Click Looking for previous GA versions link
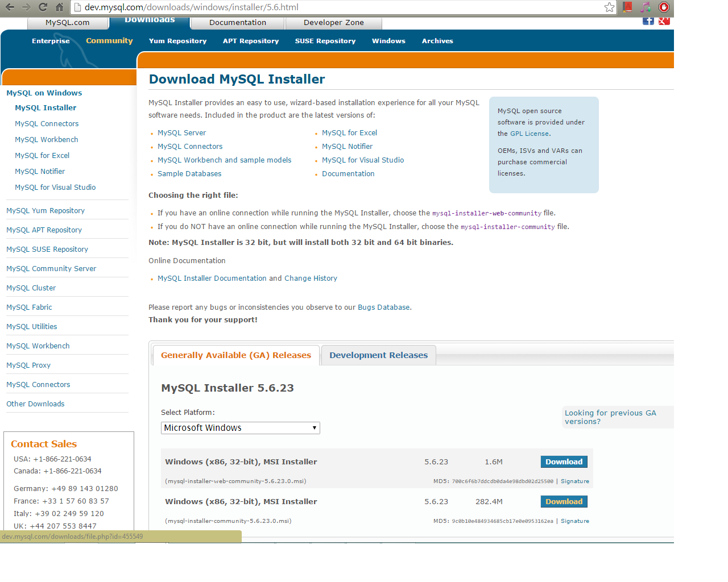 (x=610, y=417)
